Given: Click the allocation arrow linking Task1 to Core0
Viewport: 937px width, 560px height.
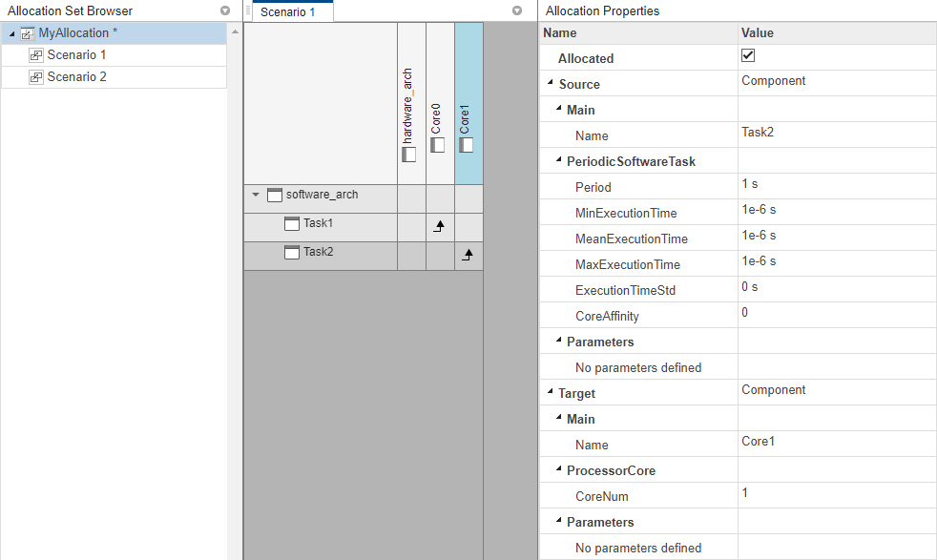Looking at the screenshot, I should [440, 227].
